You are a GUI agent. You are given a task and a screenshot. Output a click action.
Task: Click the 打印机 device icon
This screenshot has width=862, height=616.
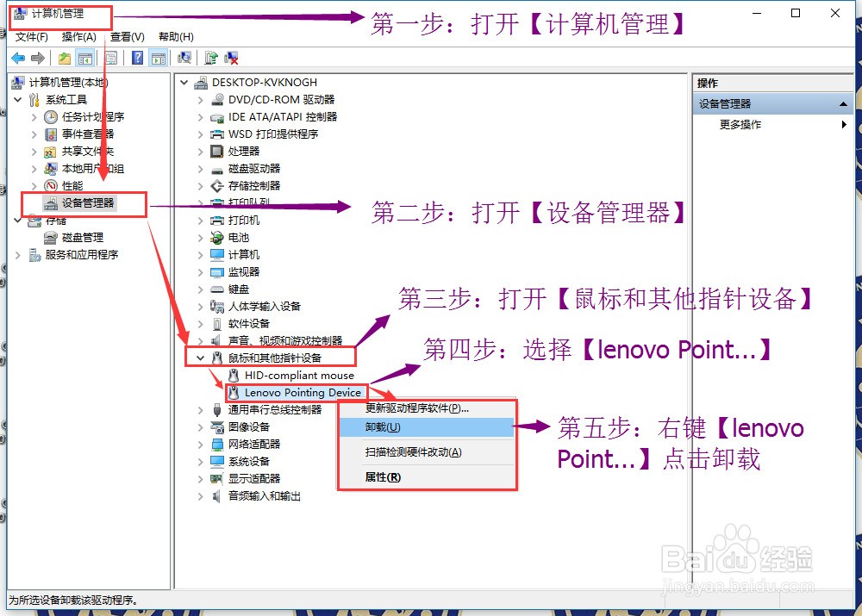(217, 221)
